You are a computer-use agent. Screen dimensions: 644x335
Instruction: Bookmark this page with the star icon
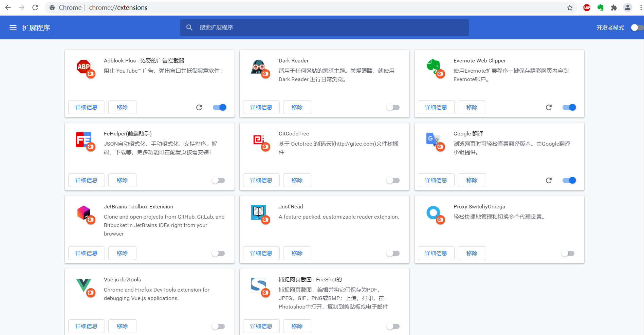coord(570,7)
